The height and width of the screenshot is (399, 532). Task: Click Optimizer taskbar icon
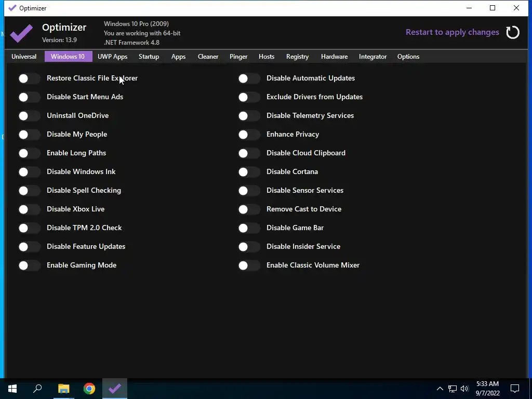point(115,389)
